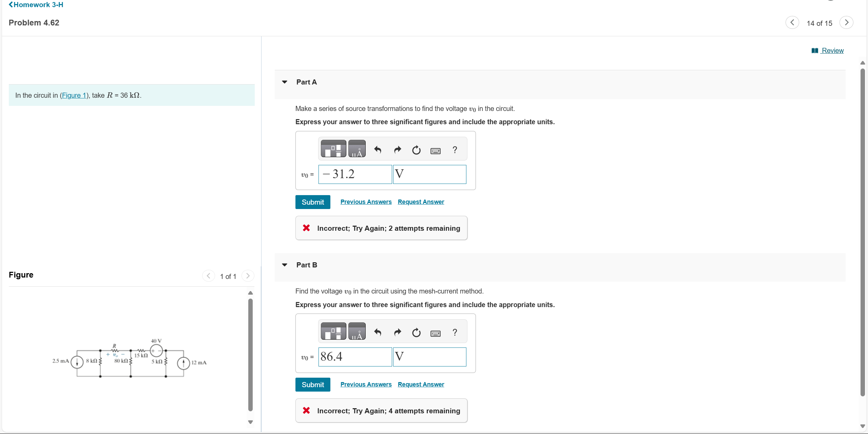Click Request Answer for Part A

pos(420,202)
